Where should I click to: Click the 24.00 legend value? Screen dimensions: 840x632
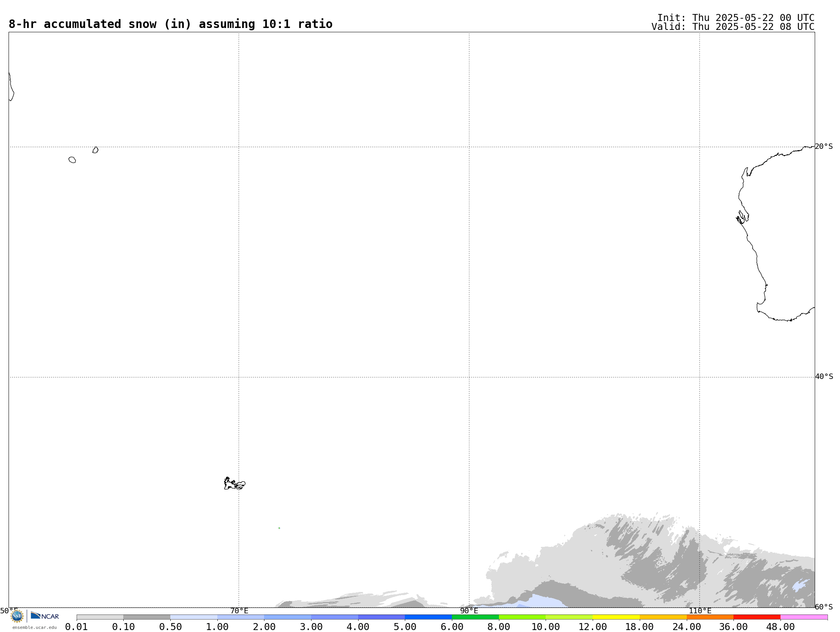coord(687,627)
